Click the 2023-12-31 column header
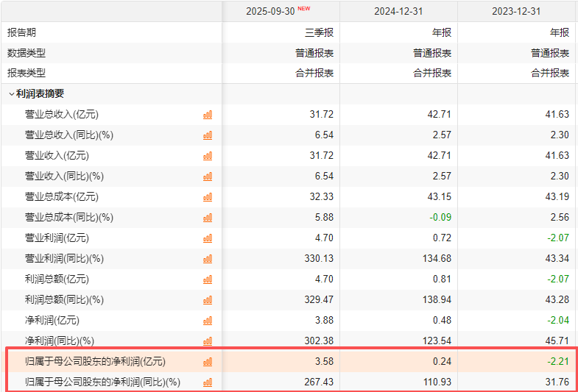 click(x=516, y=11)
